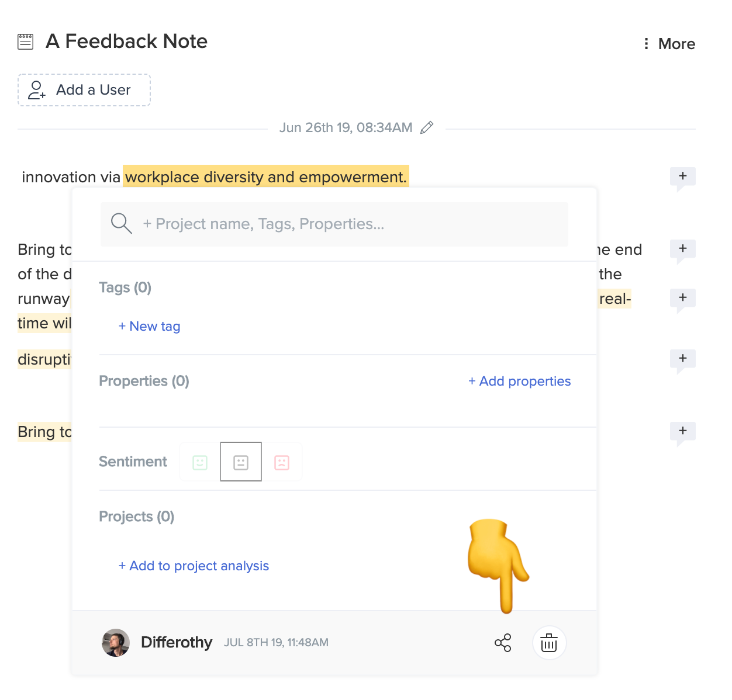Viewport: 732px width, 700px height.
Task: Click the pencil icon to edit the date
Action: (x=427, y=127)
